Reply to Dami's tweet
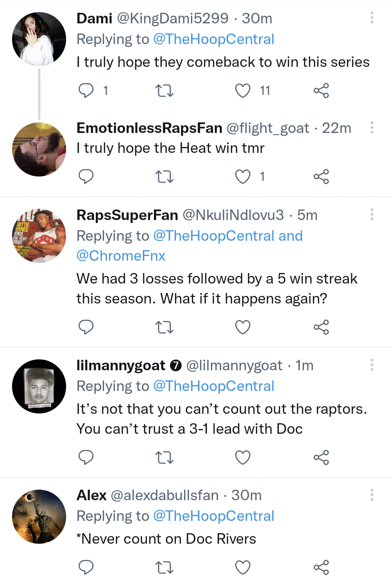This screenshot has width=392, height=587. coord(86,90)
